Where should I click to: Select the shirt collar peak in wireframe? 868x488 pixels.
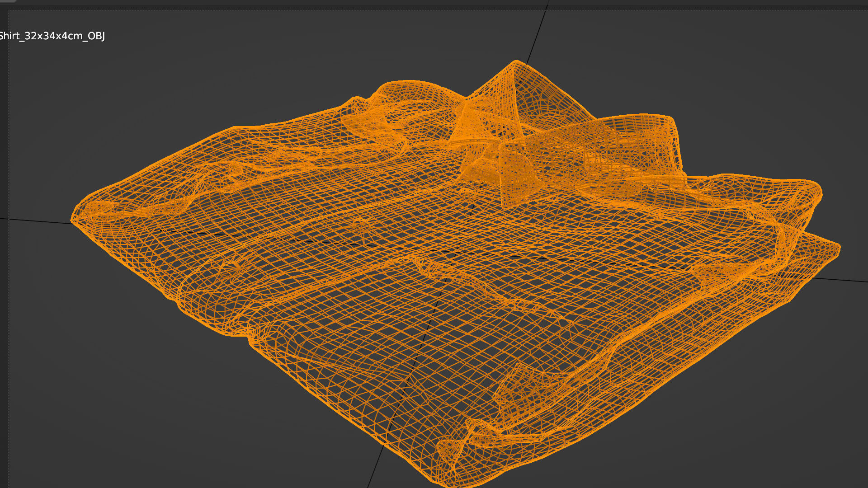516,62
